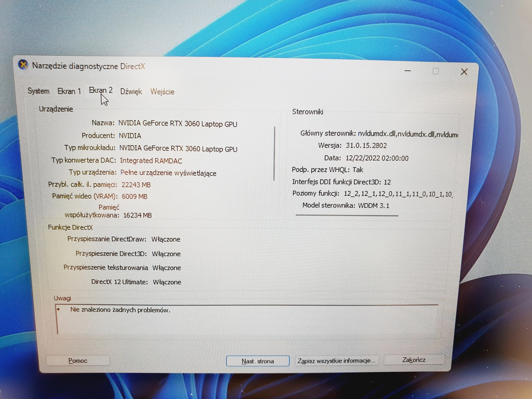The width and height of the screenshot is (532, 399).
Task: Click the Interfejs DDI funkcji Direct3D value 12
Action: [x=387, y=182]
